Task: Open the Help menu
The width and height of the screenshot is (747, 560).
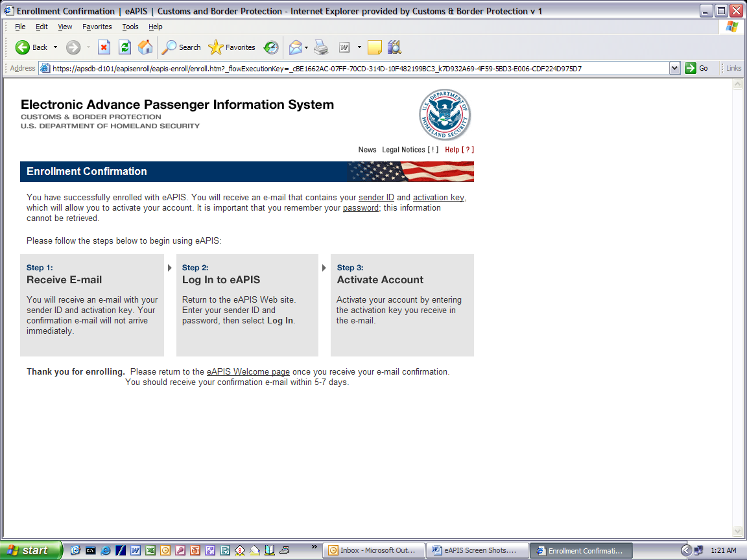Action: (156, 27)
